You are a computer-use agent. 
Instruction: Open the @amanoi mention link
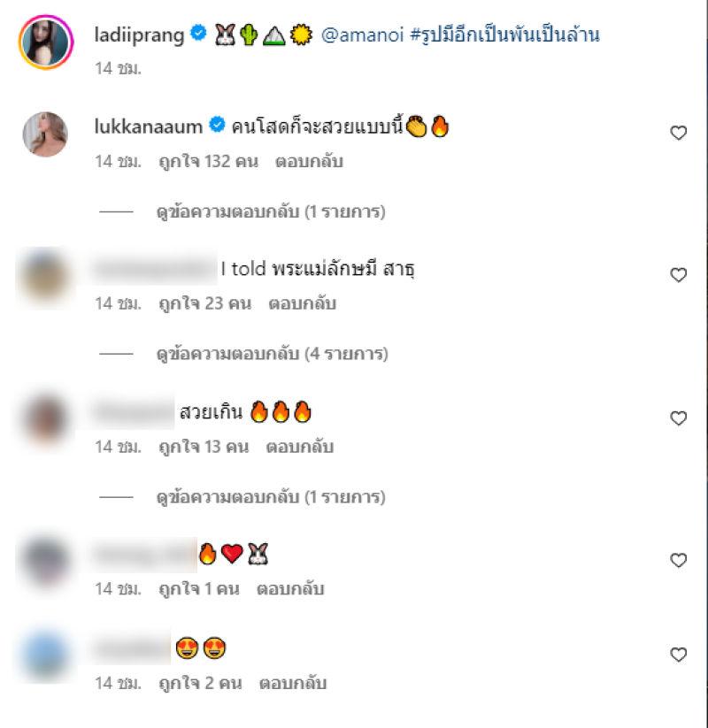point(362,34)
